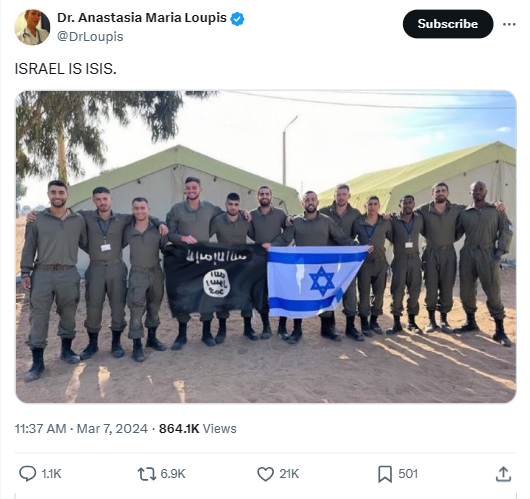Click the 11:37 AM timestamp link
The height and width of the screenshot is (499, 530).
[40, 429]
